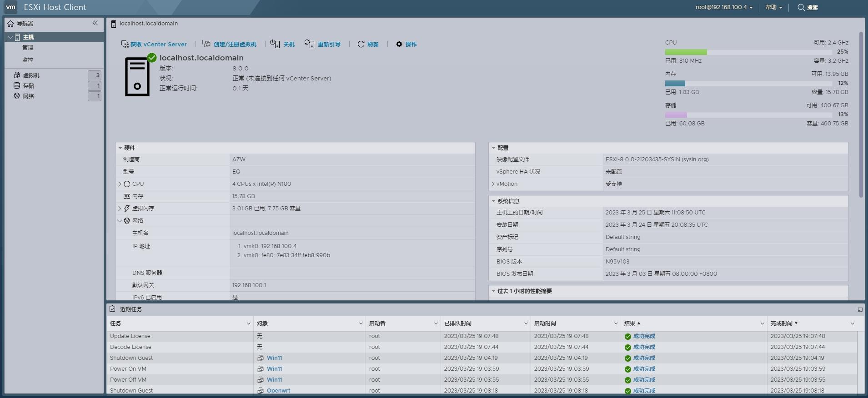Collapse the navigator panel with double-arrow icon
This screenshot has height=398, width=868.
(95, 23)
